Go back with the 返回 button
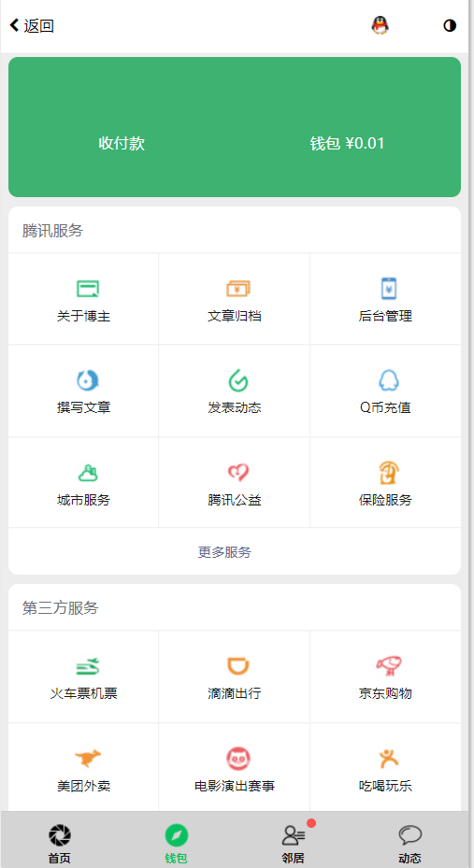474x868 pixels. [x=32, y=25]
